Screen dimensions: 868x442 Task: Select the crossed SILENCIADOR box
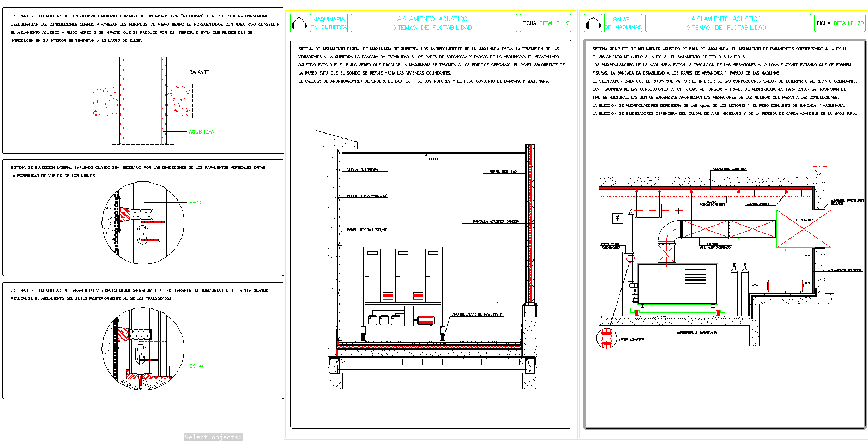click(x=804, y=229)
